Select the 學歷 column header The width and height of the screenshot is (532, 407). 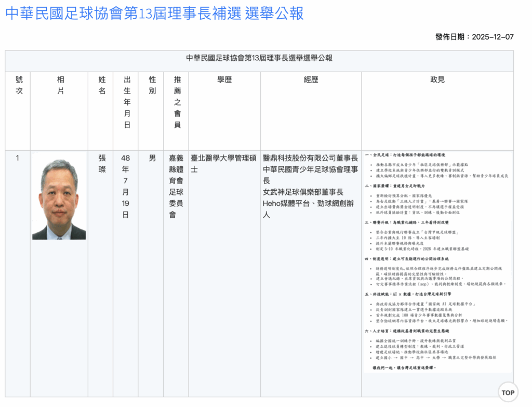[224, 80]
